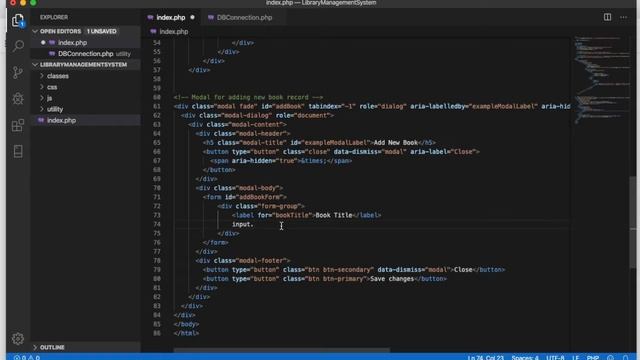Click the minimize window button
Image resolution: width=640 pixels, height=360 pixels.
(23, 2)
